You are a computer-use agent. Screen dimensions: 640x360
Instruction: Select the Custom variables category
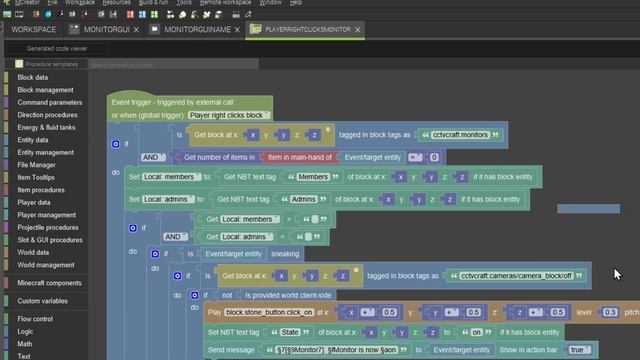(42, 301)
